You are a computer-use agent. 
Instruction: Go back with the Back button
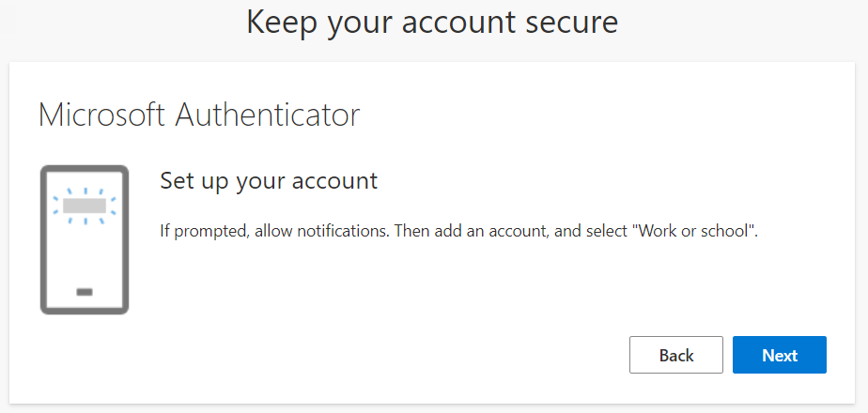point(676,355)
